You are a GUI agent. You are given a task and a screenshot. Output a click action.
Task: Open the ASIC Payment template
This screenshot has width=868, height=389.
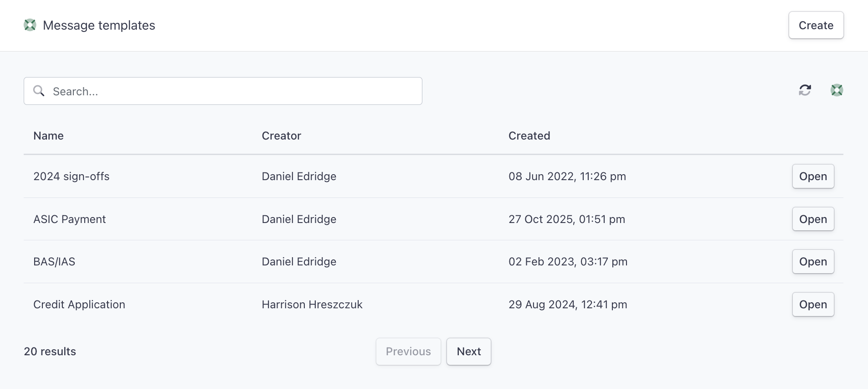pyautogui.click(x=813, y=219)
